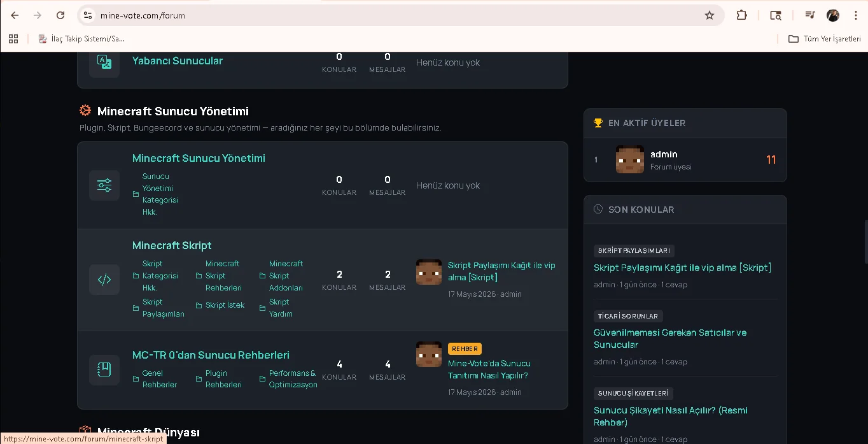This screenshot has height=444, width=868.
Task: Click folder icon beside Skript İstek
Action: pyautogui.click(x=199, y=306)
